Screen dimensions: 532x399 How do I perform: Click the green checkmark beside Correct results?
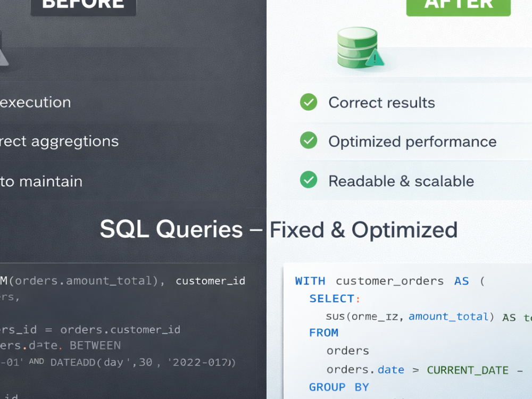(x=309, y=102)
